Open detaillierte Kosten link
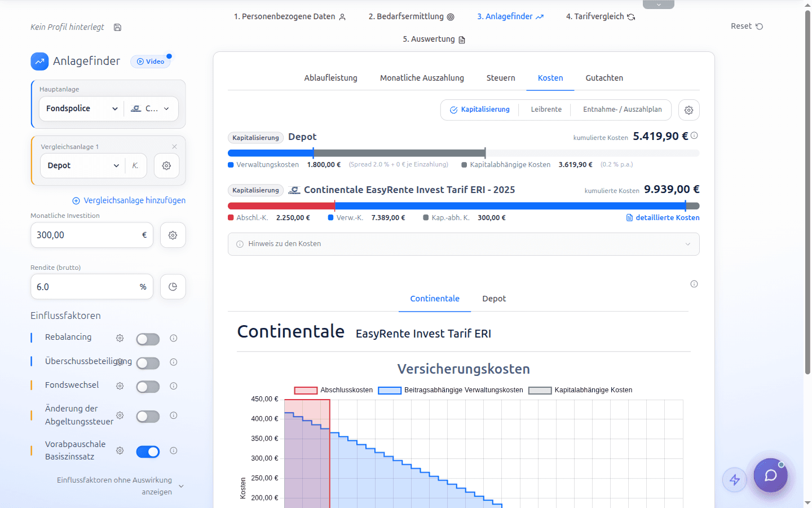812x508 pixels. click(x=663, y=217)
